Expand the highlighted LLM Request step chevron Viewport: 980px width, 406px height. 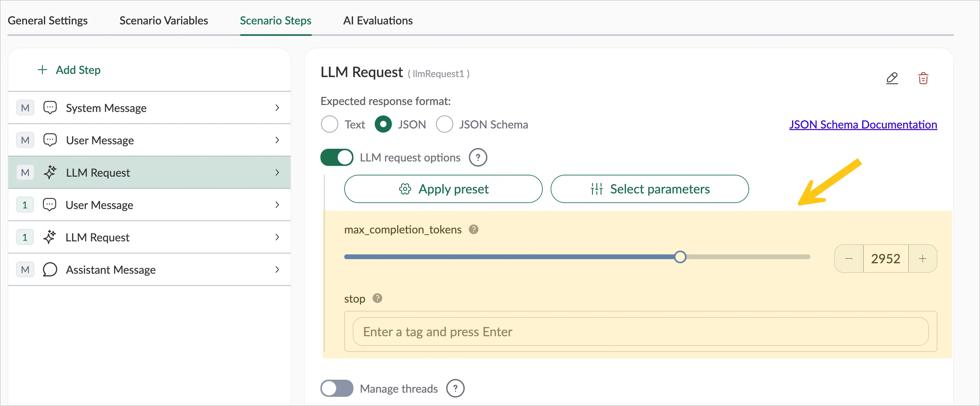(277, 172)
